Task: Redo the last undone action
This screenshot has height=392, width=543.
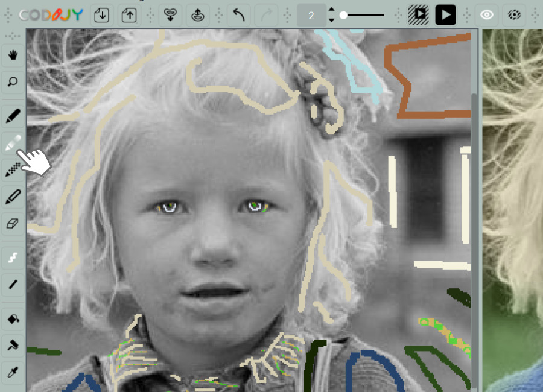Action: (x=266, y=15)
